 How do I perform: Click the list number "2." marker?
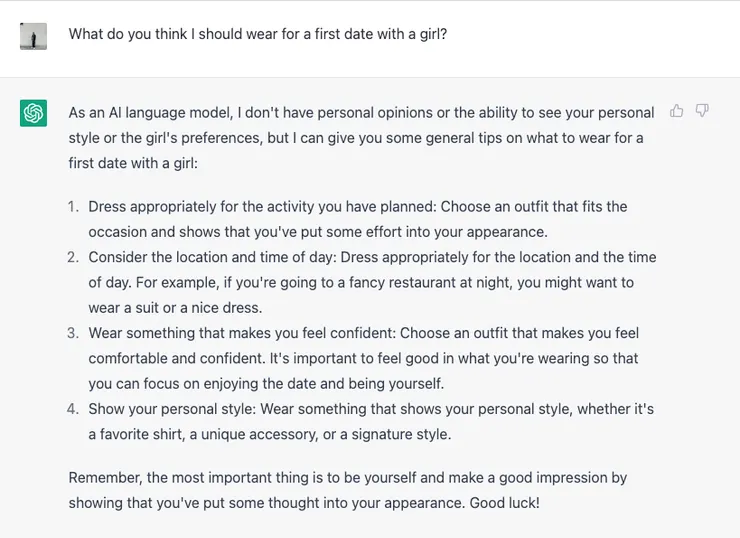(x=73, y=257)
